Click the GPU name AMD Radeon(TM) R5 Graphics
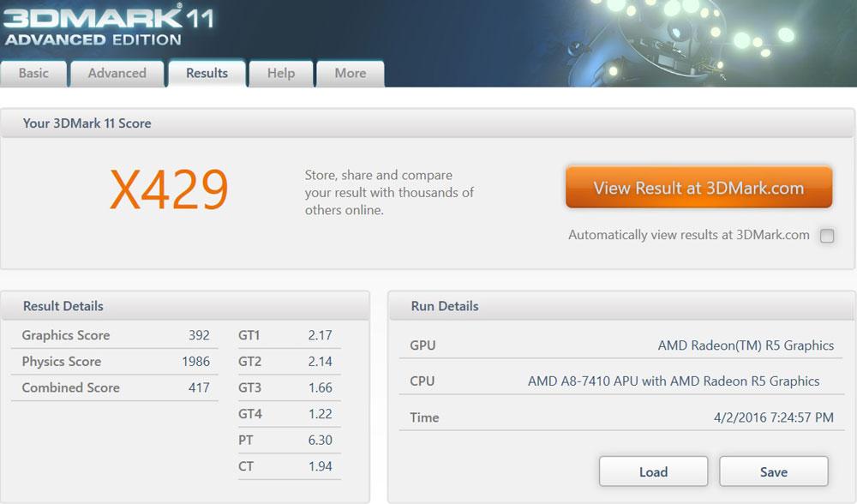 (x=746, y=345)
